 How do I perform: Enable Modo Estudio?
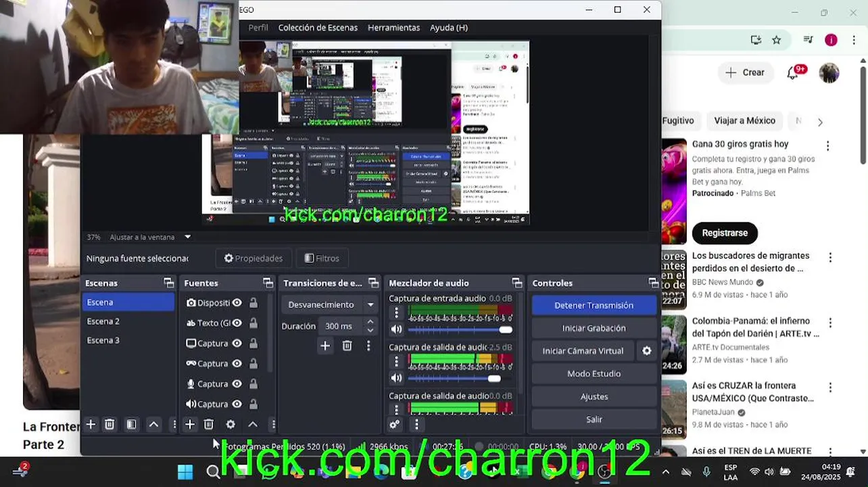[x=594, y=373]
